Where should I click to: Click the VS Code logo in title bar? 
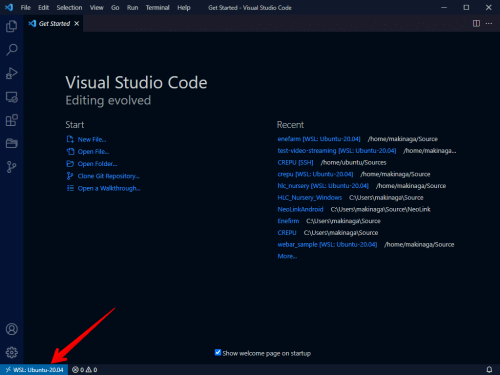coord(9,7)
